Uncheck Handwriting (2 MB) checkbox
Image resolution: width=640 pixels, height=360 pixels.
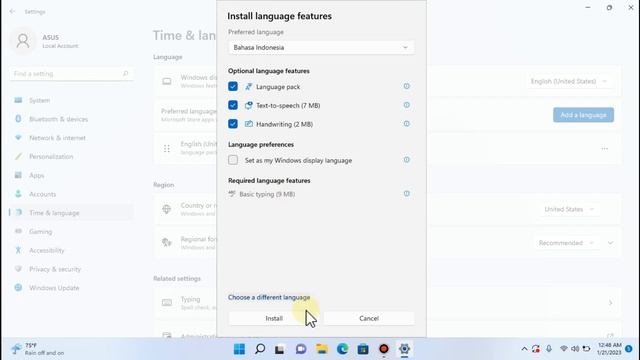233,124
